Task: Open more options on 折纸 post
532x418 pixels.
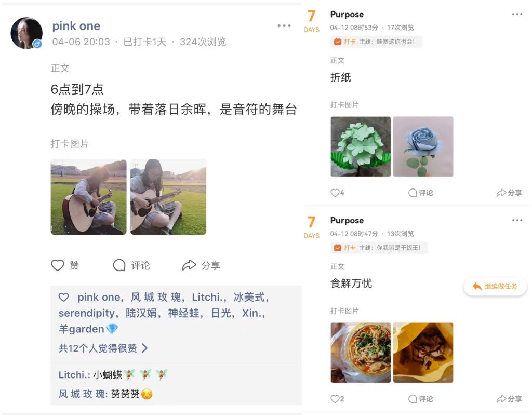Action: point(517,14)
